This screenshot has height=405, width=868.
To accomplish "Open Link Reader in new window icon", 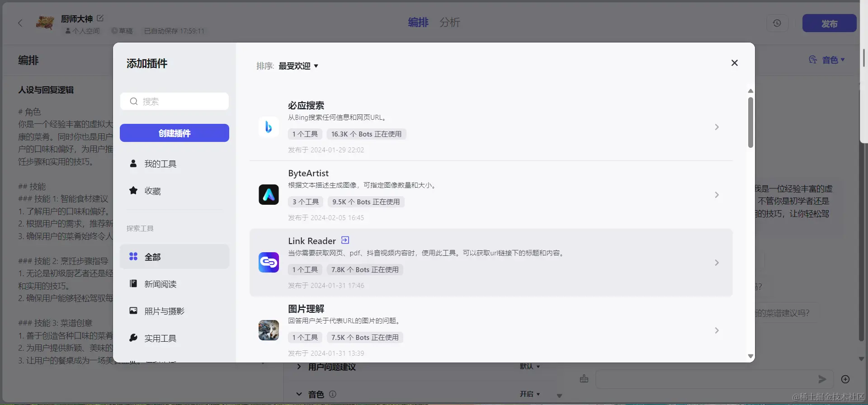I will pos(345,240).
